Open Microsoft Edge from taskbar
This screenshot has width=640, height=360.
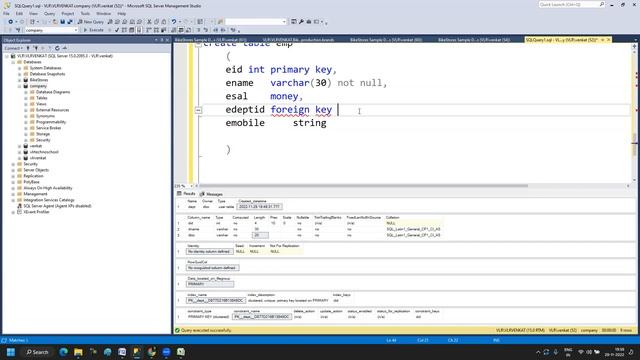tap(64, 352)
